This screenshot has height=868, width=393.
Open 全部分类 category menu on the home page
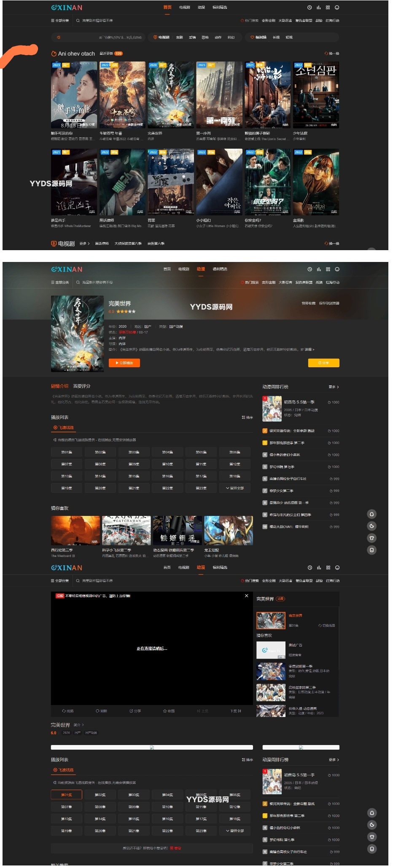coord(60,20)
